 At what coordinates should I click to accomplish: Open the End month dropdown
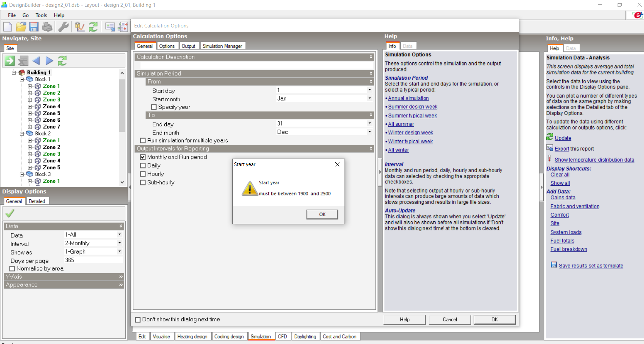tap(370, 132)
